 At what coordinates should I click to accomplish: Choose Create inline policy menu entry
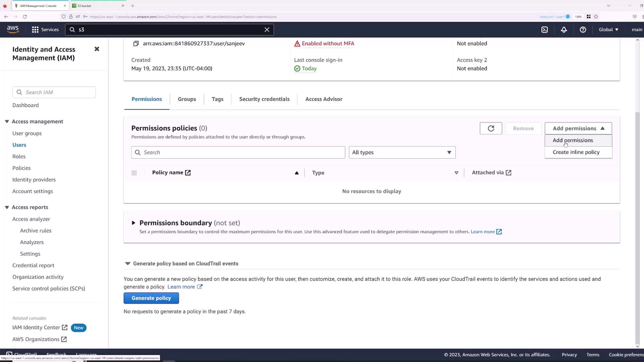576,152
